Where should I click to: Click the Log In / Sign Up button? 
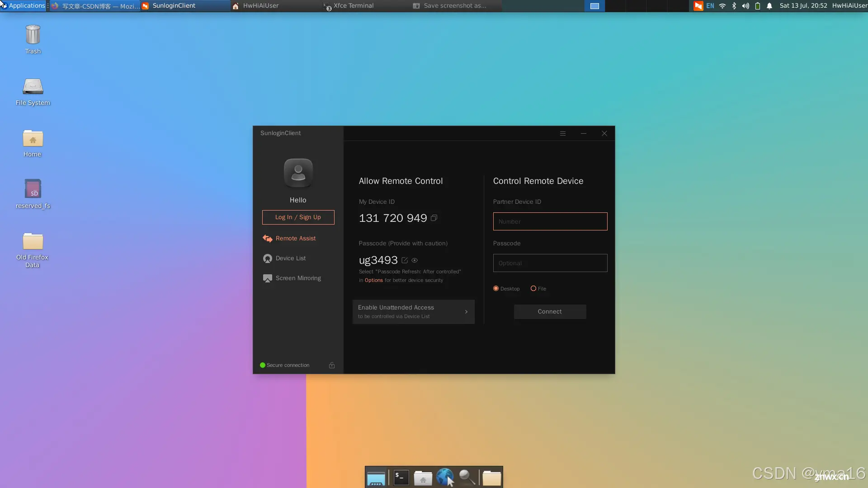(x=298, y=217)
